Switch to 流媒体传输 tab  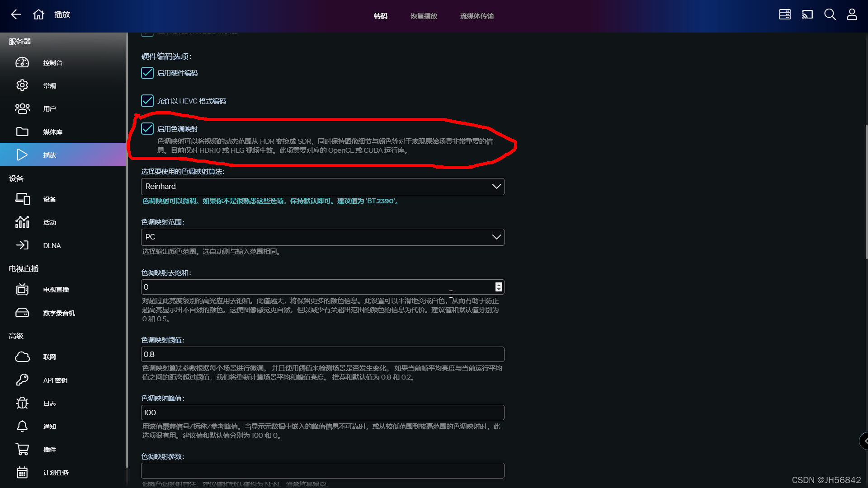[x=476, y=16]
